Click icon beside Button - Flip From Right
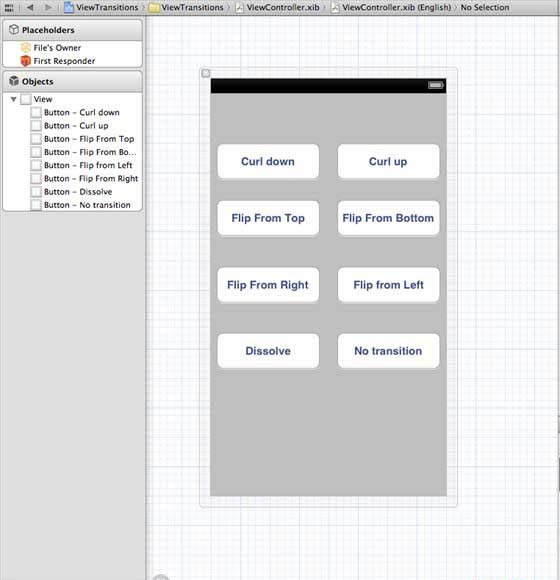The width and height of the screenshot is (560, 580). click(x=36, y=179)
